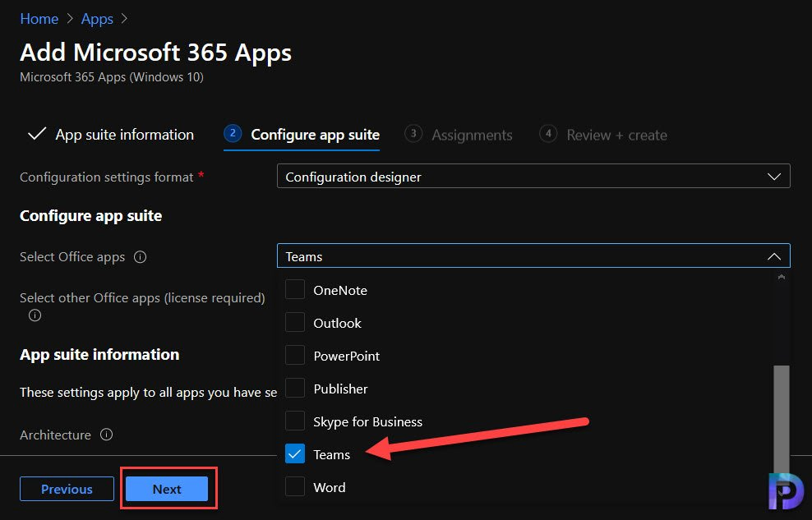812x520 pixels.
Task: Click the Publisher label in the list
Action: pyautogui.click(x=340, y=389)
